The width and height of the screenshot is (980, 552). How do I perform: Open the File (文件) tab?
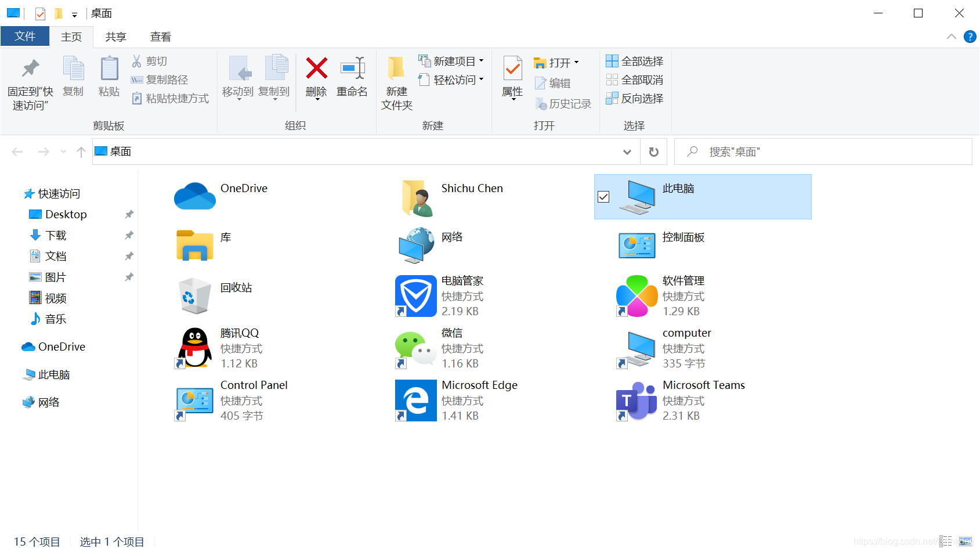click(25, 36)
